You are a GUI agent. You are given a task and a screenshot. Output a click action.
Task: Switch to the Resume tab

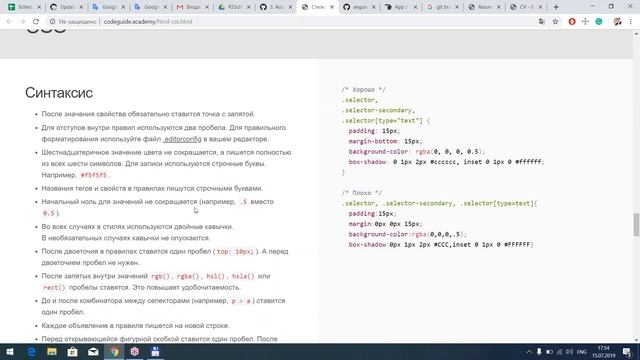(x=483, y=7)
